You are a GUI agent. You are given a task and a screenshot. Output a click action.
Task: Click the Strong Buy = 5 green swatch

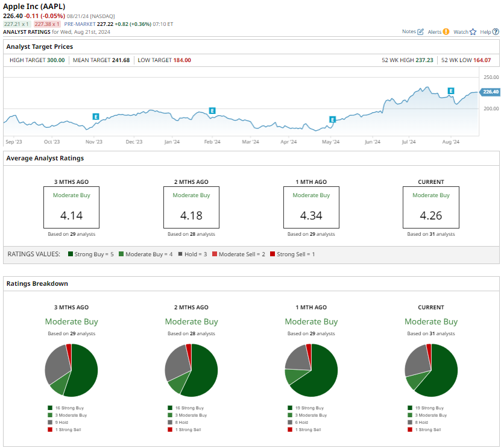pos(71,254)
